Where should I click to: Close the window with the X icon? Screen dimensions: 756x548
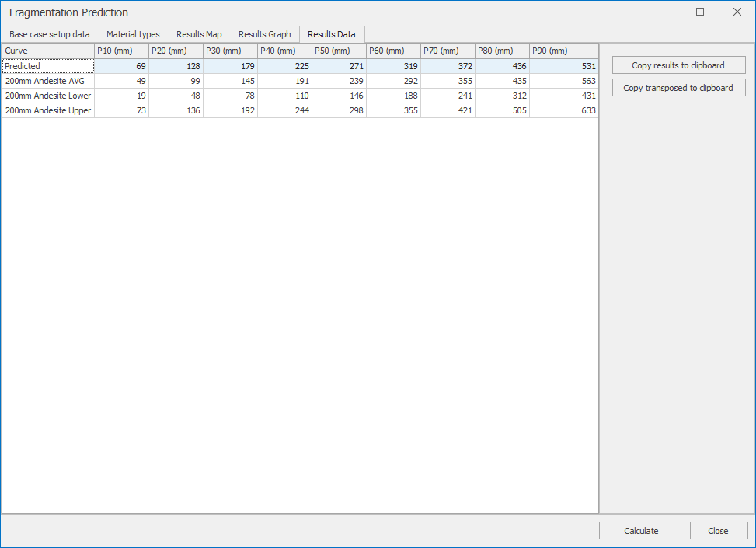point(737,12)
